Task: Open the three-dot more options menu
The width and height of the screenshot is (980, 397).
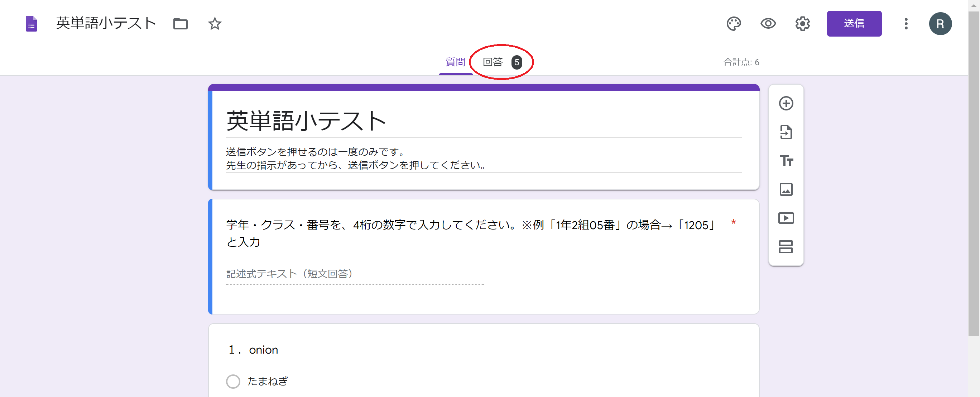Action: pos(906,24)
